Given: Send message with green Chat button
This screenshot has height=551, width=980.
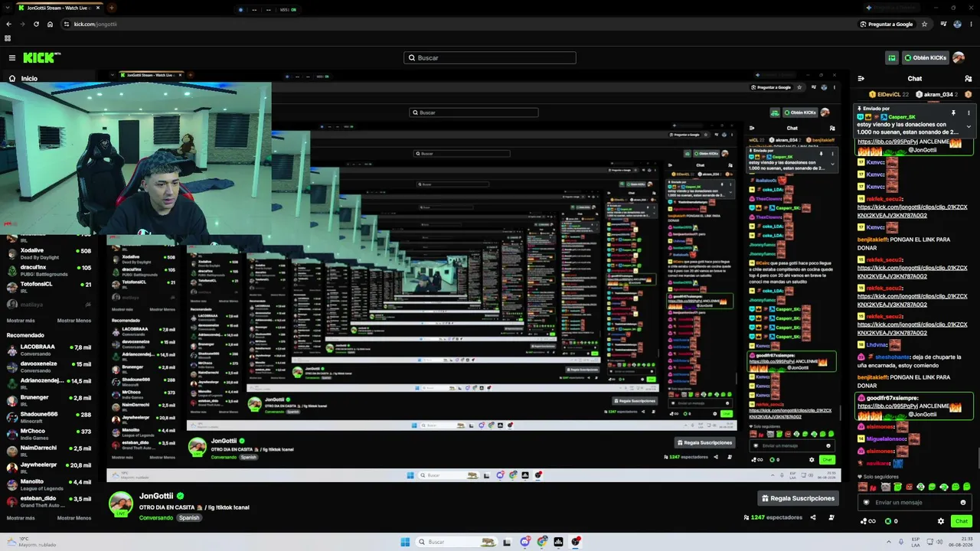Looking at the screenshot, I should point(962,521).
